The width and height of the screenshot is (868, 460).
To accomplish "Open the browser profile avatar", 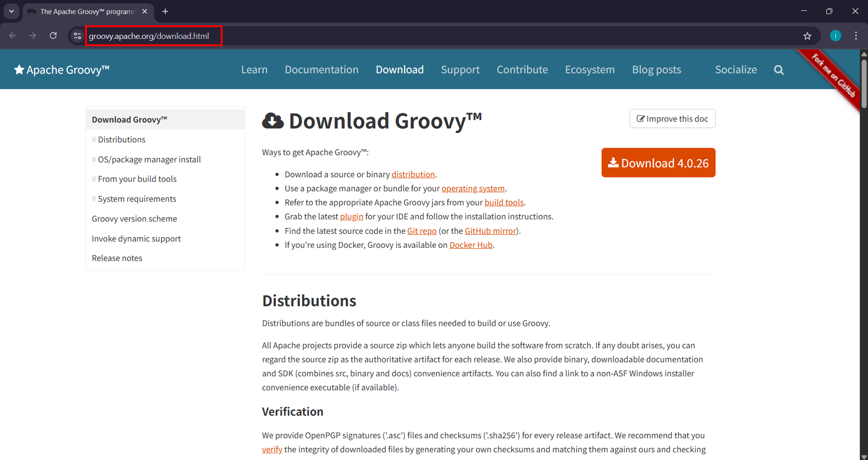I will coord(835,36).
